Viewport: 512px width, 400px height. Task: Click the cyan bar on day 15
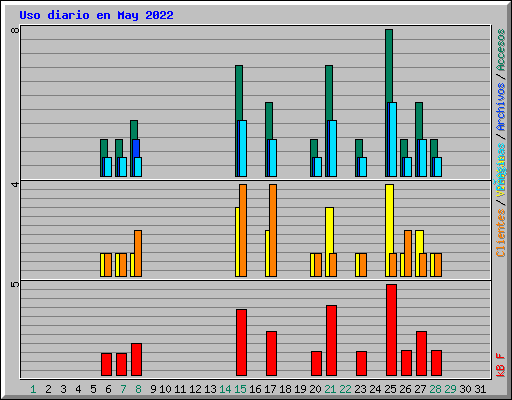pos(243,148)
